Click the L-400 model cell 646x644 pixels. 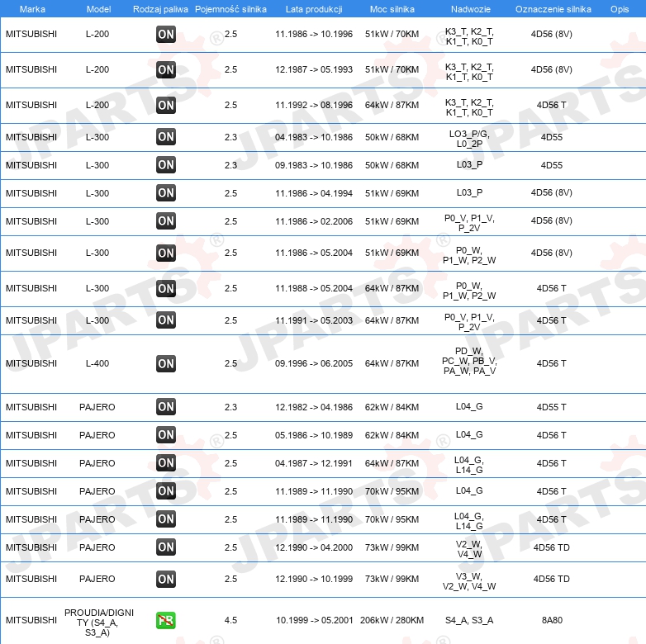(x=97, y=363)
